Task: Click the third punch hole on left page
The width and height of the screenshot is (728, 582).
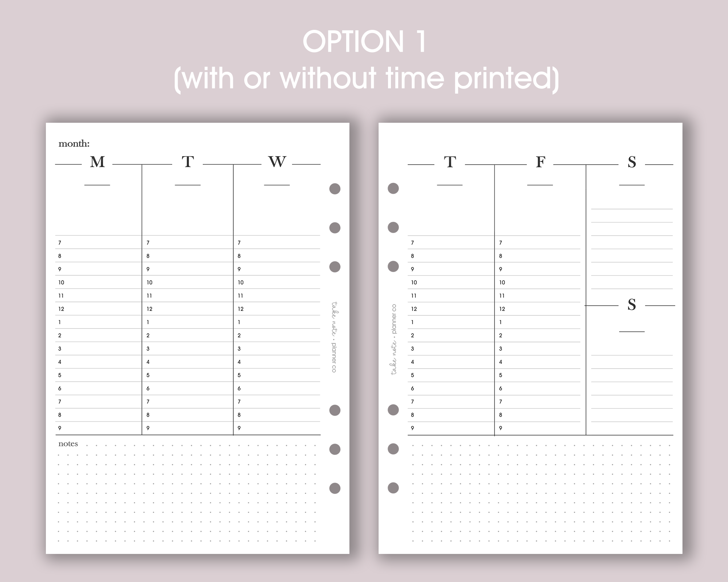Action: 335,267
